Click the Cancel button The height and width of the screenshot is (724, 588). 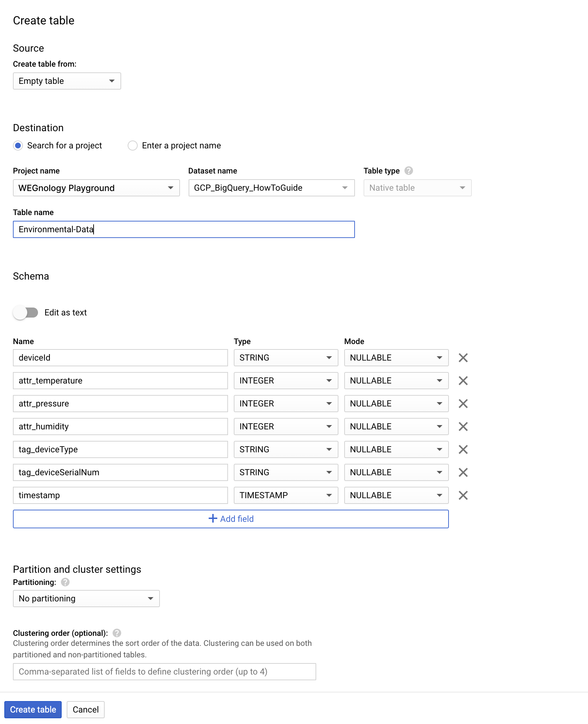[x=86, y=710]
